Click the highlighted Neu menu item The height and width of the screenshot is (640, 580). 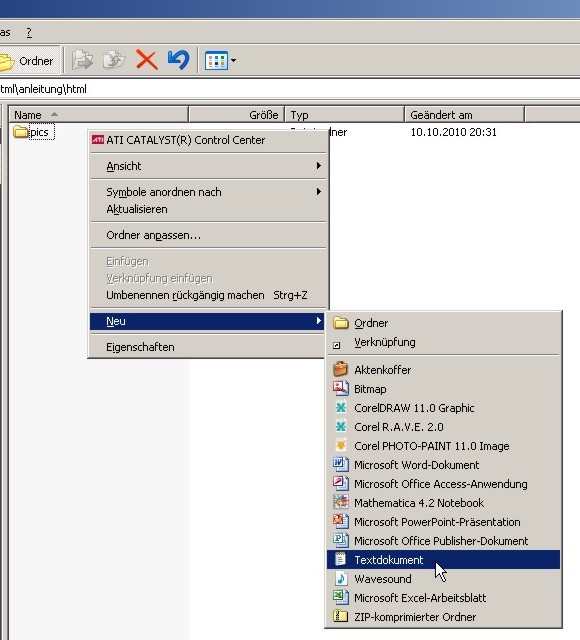207,321
